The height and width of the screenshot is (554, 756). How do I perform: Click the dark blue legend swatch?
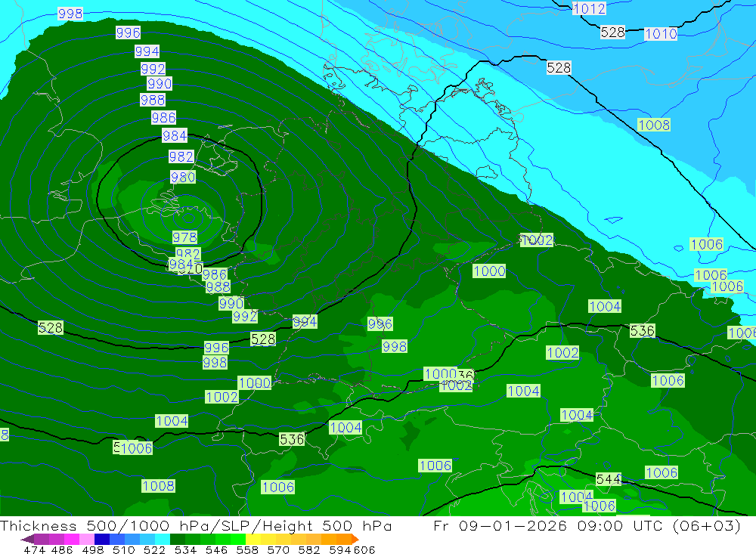(x=102, y=539)
